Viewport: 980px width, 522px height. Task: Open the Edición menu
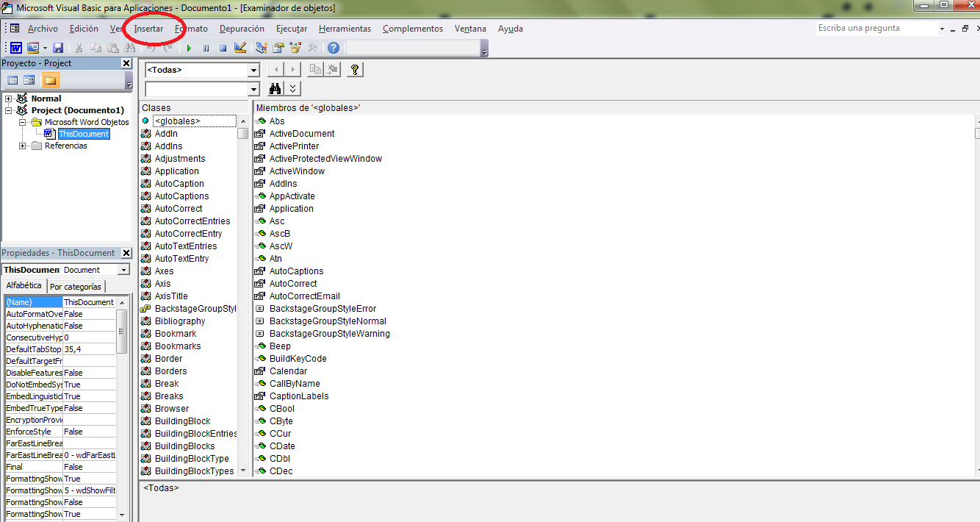pyautogui.click(x=84, y=29)
